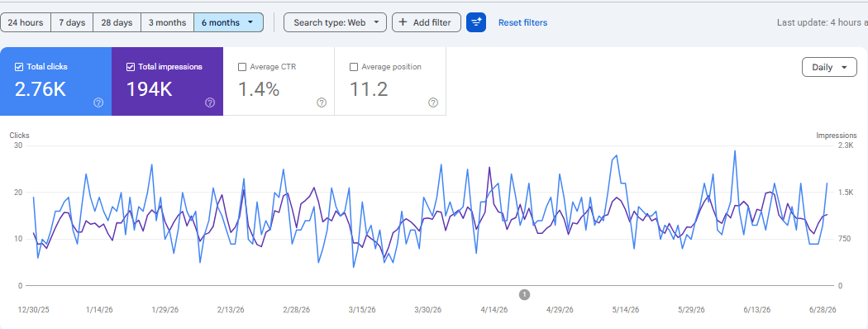Image resolution: width=868 pixels, height=329 pixels.
Task: Click the 6/28/26 date label
Action: [x=822, y=310]
